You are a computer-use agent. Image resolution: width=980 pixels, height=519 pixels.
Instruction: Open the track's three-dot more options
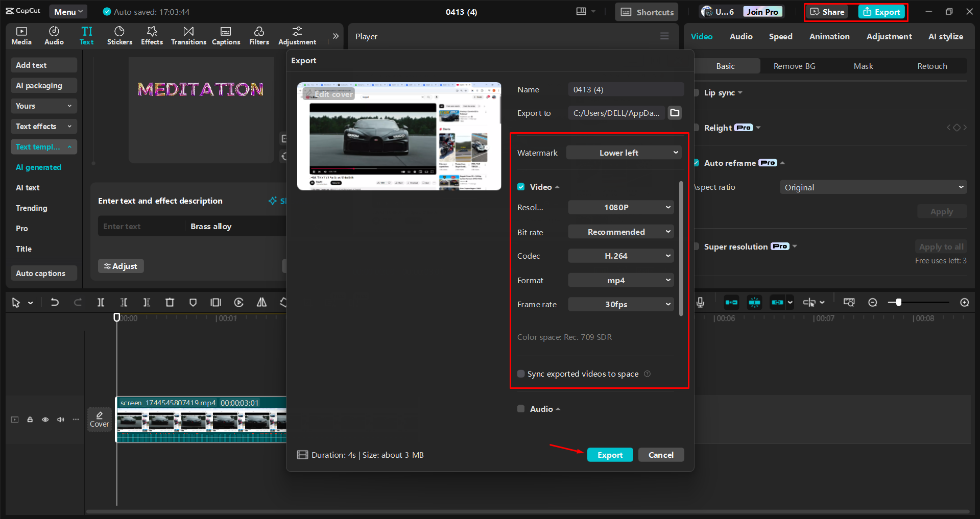tap(76, 419)
